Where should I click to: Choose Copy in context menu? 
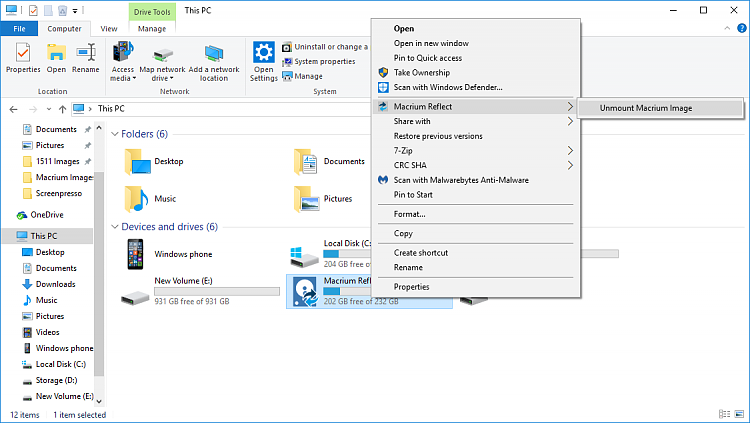click(x=476, y=234)
